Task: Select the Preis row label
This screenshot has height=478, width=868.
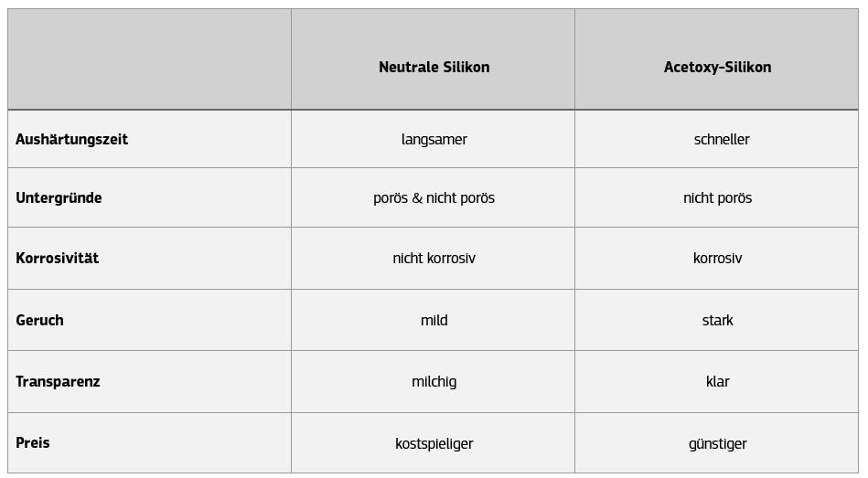Action: tap(33, 443)
